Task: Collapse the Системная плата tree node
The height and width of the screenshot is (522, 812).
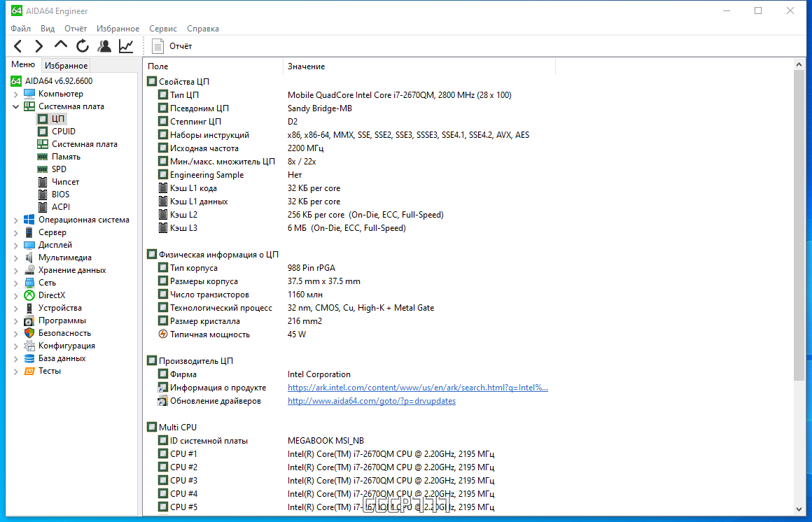Action: click(15, 106)
